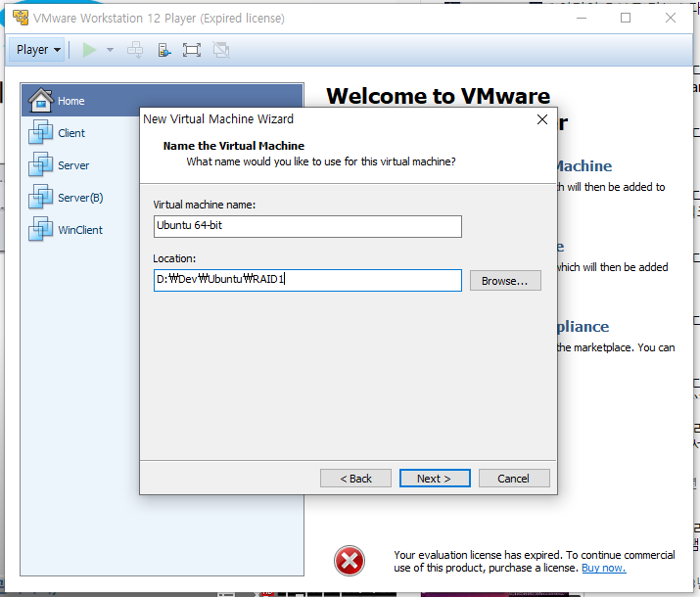Viewport: 700px width, 597px height.
Task: Click the red expired license error icon
Action: (350, 561)
